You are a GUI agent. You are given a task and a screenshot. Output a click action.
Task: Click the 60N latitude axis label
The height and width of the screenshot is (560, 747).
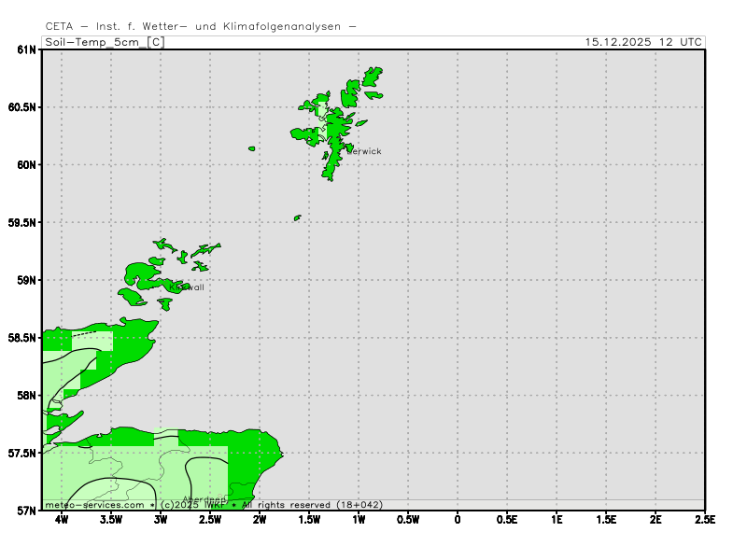tap(26, 165)
